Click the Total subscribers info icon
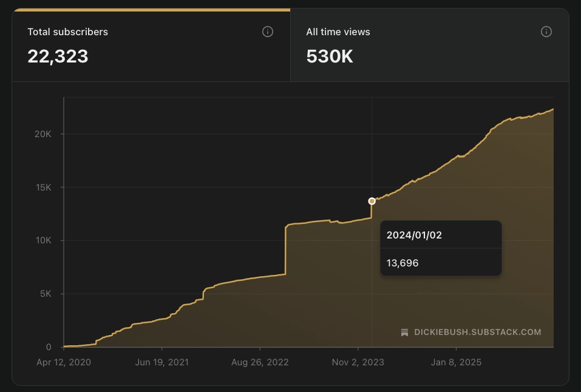The height and width of the screenshot is (392, 581). click(x=268, y=32)
